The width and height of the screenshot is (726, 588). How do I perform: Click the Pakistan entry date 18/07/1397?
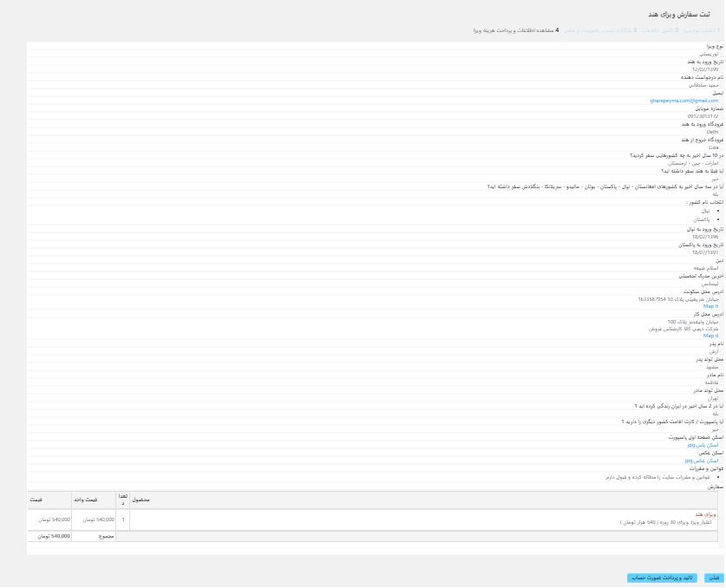tap(705, 252)
